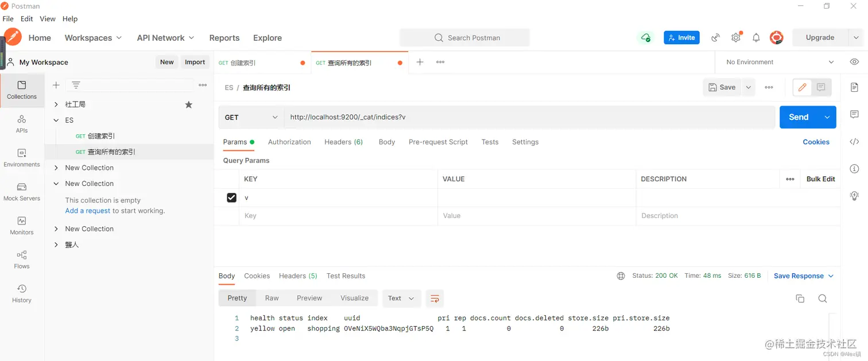Click the Add a request link

coord(88,211)
